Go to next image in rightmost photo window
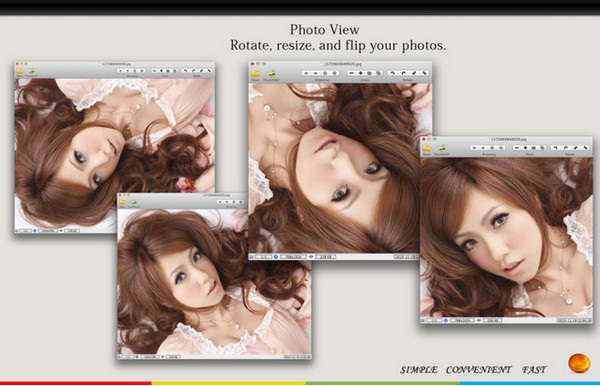The height and width of the screenshot is (386, 600). tap(484, 148)
